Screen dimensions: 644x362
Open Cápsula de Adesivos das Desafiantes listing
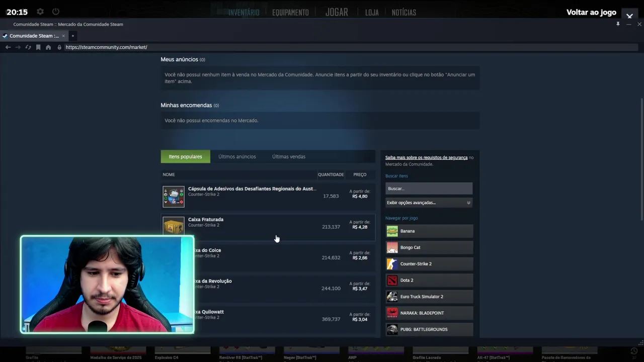click(x=252, y=189)
